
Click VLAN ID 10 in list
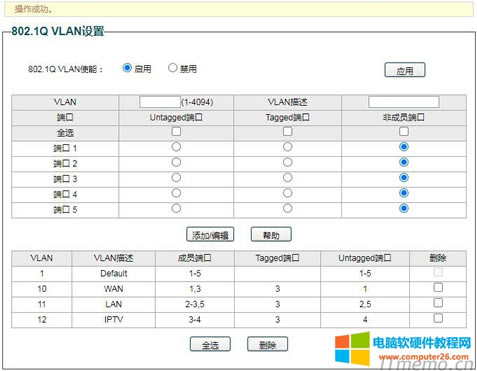pos(42,289)
